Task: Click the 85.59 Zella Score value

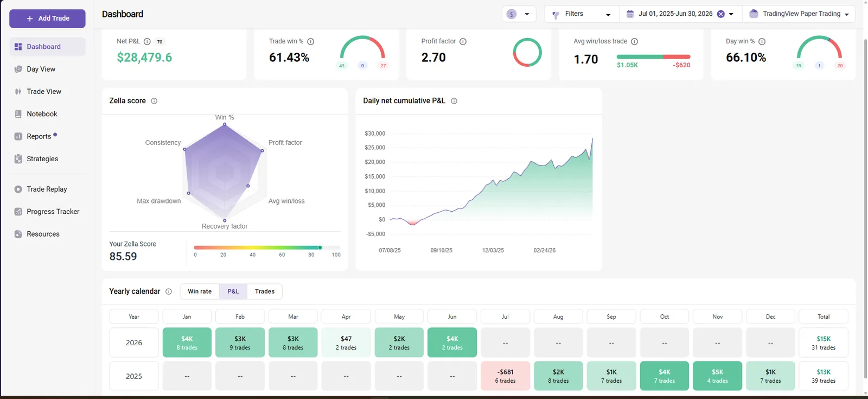Action: (123, 256)
